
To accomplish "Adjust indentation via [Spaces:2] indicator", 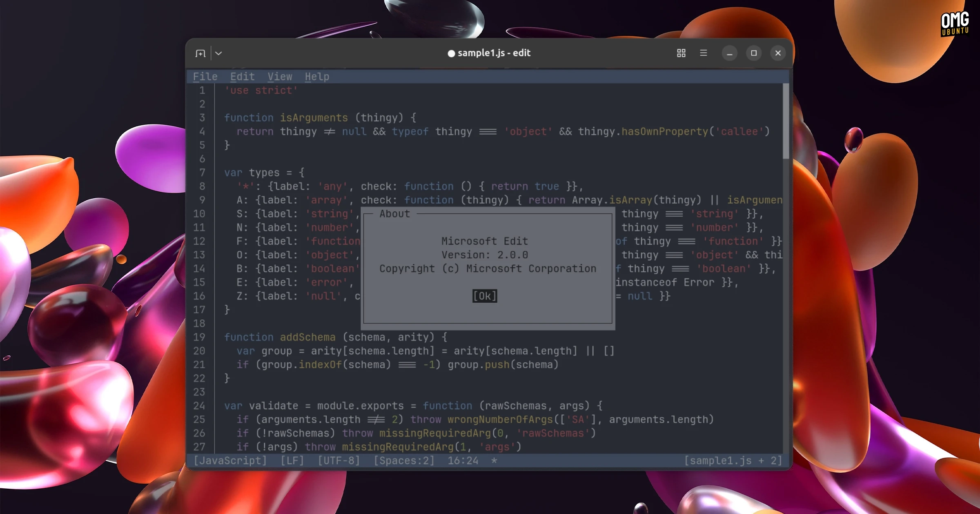I will point(404,461).
